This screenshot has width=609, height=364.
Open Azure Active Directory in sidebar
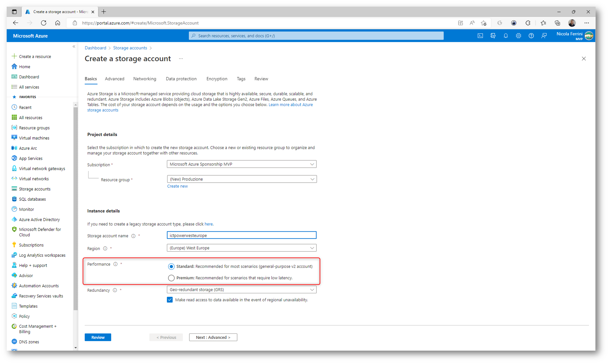(39, 220)
